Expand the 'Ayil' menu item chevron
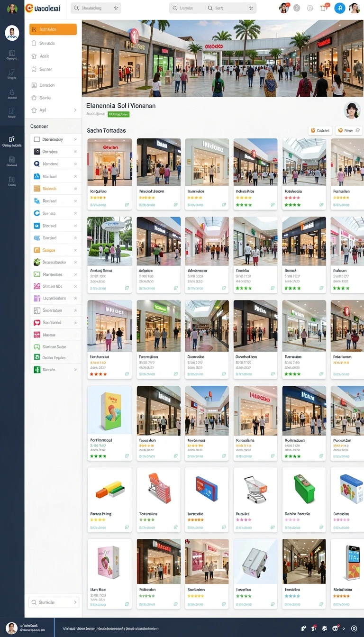364x637 pixels. click(x=75, y=110)
